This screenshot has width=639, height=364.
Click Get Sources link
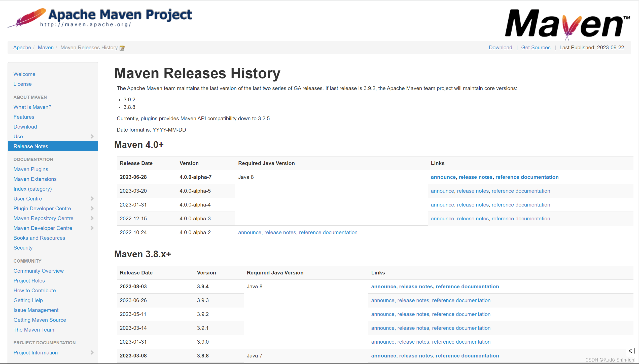pyautogui.click(x=536, y=48)
